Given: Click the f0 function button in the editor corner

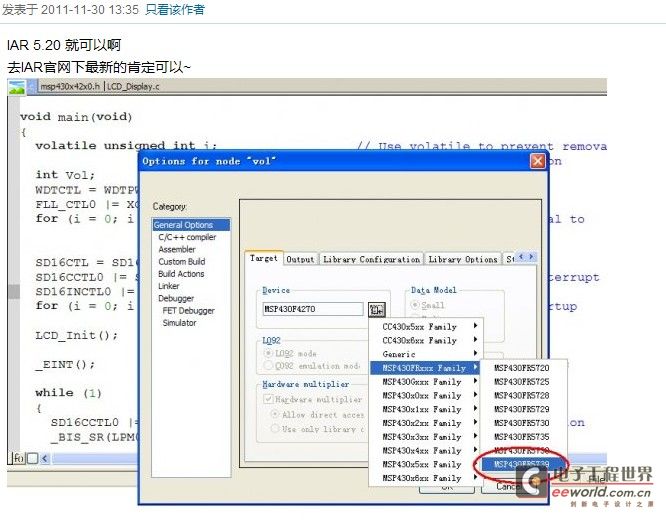Looking at the screenshot, I should 18,458.
